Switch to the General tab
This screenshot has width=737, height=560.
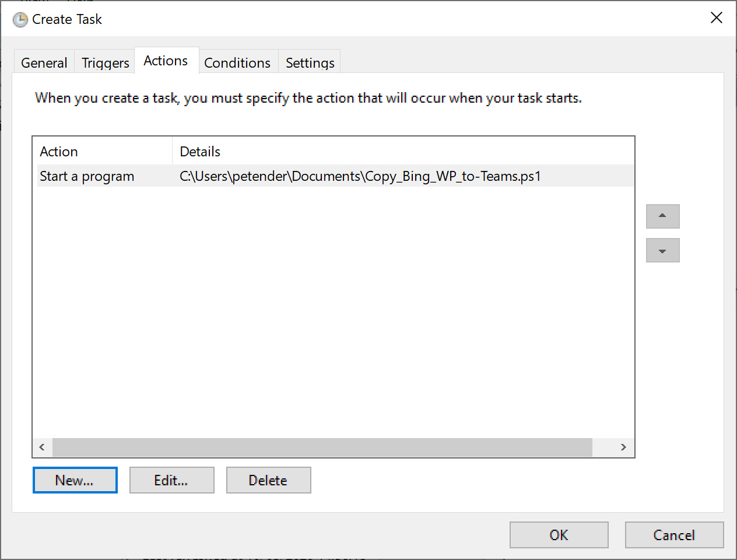point(44,62)
